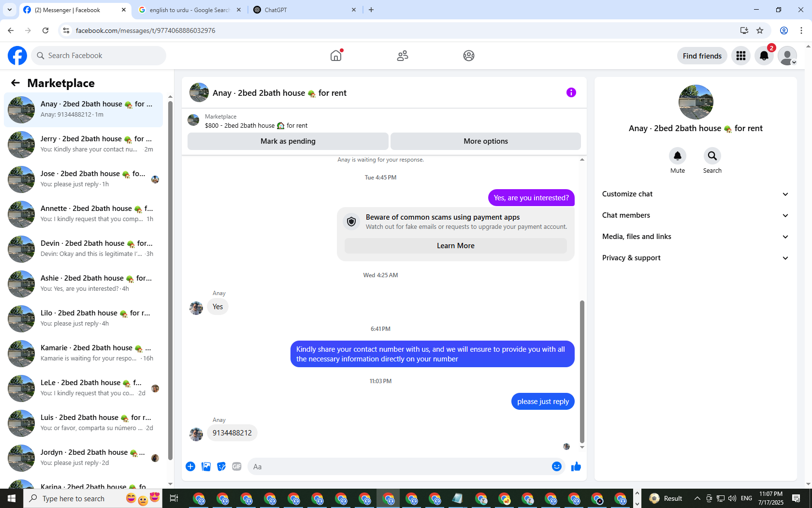Show hidden system tray icons
Screen dimensions: 812x508
(x=697, y=498)
